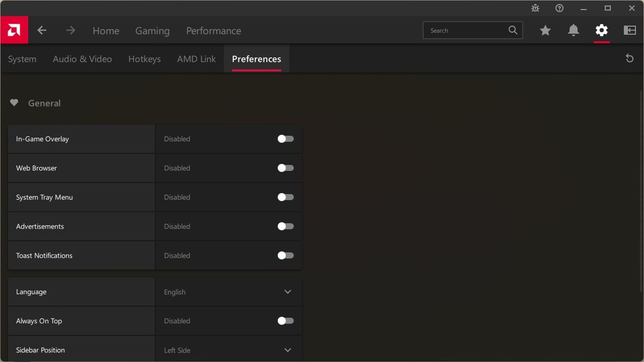The image size is (644, 362).
Task: Click the AMD logo icon
Action: click(14, 30)
